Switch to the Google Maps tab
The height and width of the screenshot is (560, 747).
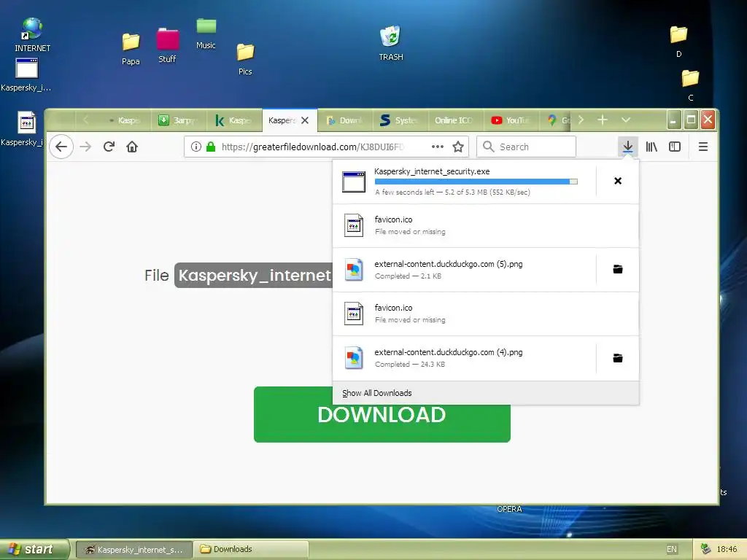tap(555, 120)
